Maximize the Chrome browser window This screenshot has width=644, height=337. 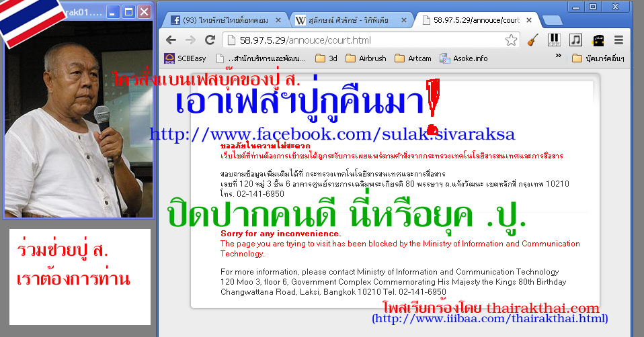point(593,7)
